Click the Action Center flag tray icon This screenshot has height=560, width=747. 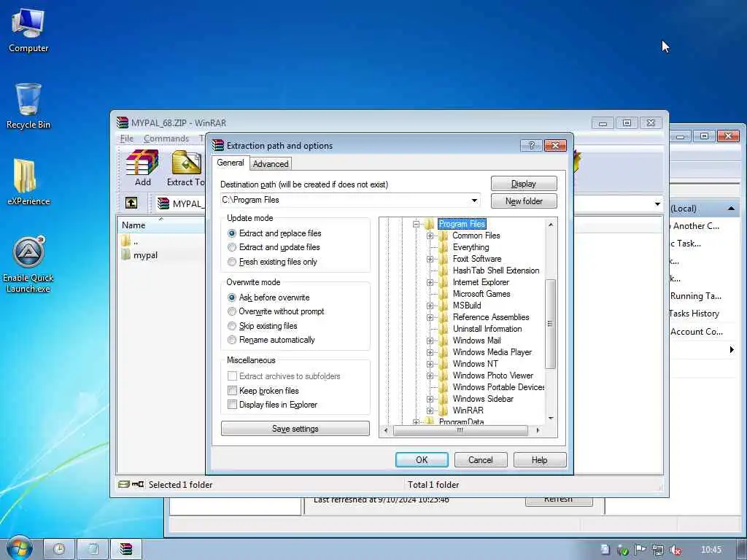(x=640, y=550)
